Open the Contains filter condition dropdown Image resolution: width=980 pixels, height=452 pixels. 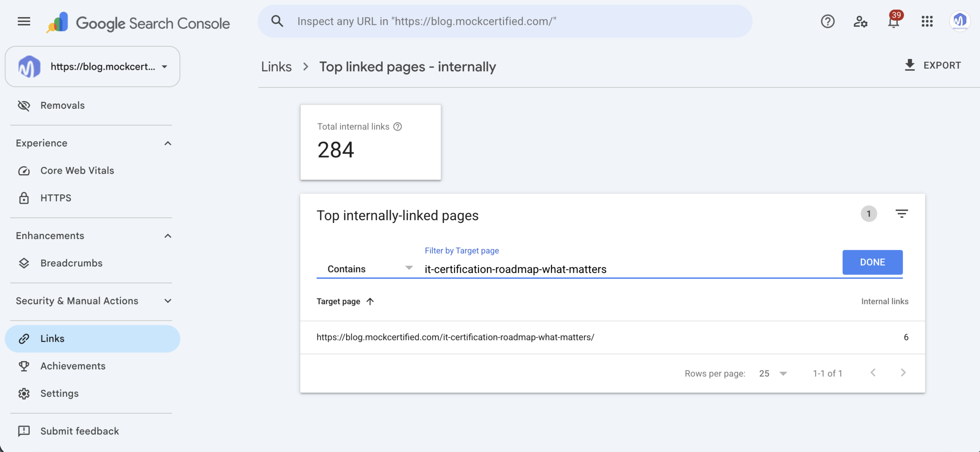click(x=370, y=269)
